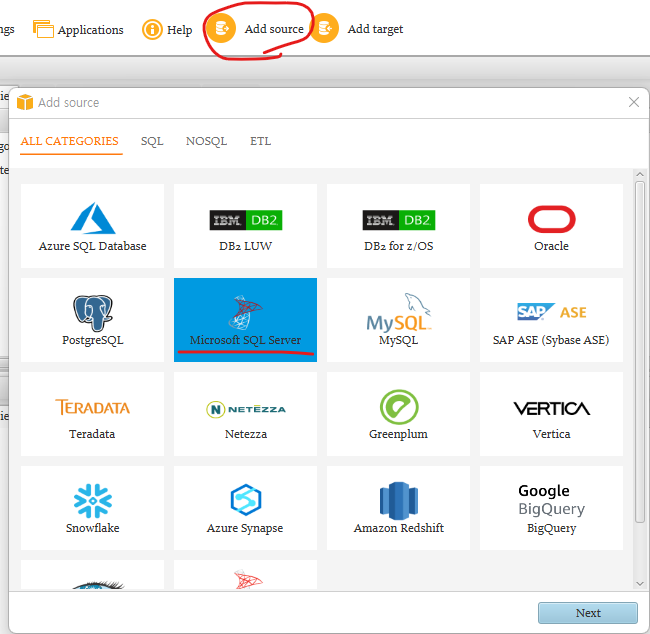Switch to the SQL category tab
Screen dimensions: 650x634
(152, 141)
